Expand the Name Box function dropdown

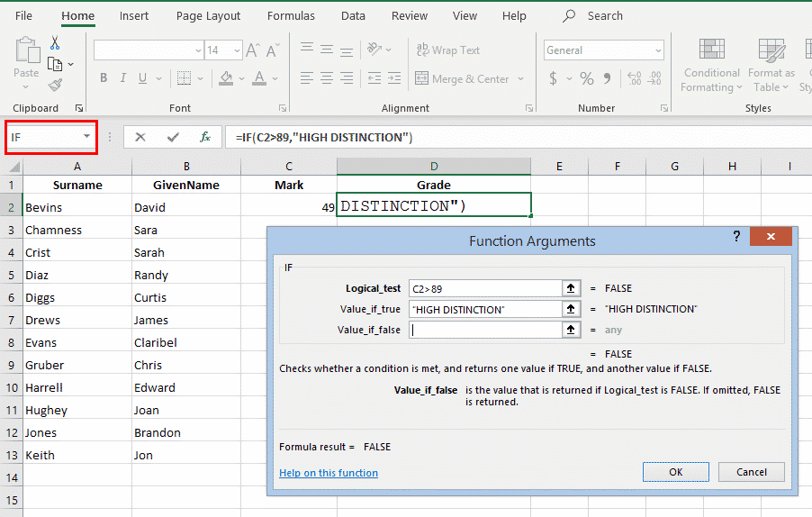pyautogui.click(x=87, y=137)
